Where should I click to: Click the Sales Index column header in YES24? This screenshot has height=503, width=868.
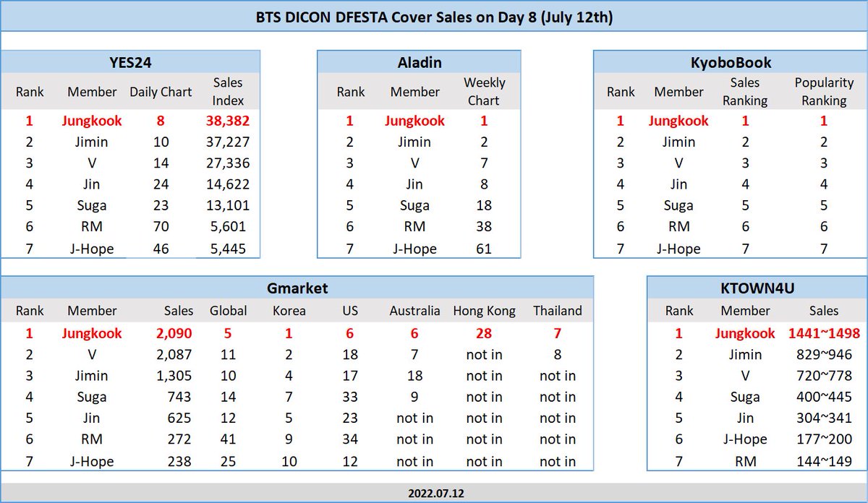tap(227, 92)
